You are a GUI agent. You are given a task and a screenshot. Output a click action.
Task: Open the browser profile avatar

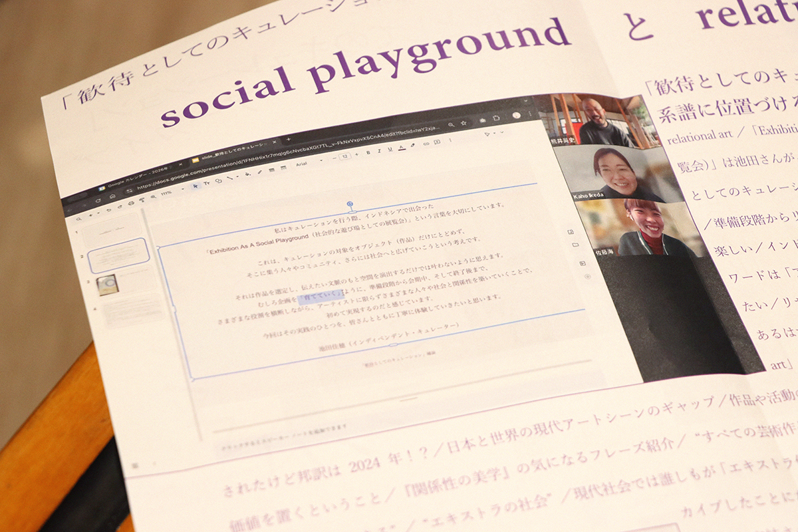(517, 115)
